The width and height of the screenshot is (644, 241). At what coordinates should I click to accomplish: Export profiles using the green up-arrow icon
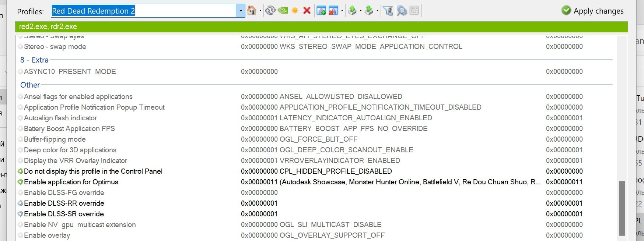pyautogui.click(x=353, y=10)
